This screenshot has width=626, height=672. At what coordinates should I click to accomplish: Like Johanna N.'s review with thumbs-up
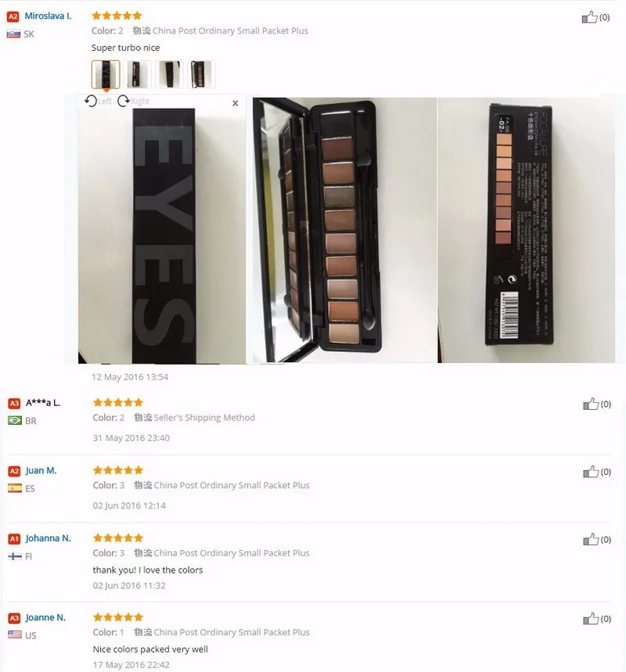591,539
